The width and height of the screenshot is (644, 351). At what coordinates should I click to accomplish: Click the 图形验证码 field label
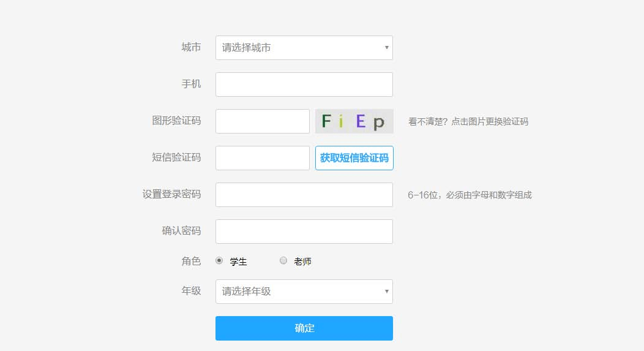tap(176, 121)
